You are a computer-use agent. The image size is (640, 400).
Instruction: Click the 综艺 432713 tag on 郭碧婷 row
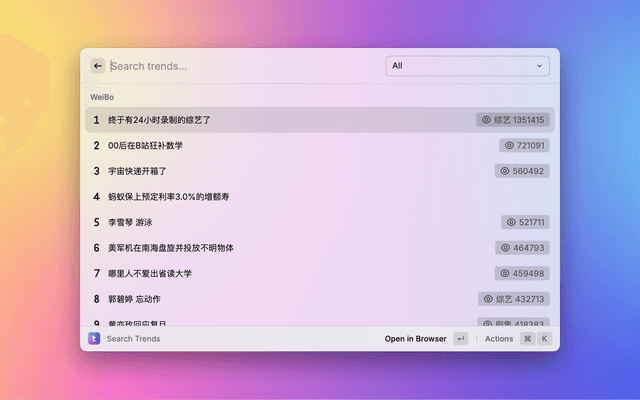513,299
